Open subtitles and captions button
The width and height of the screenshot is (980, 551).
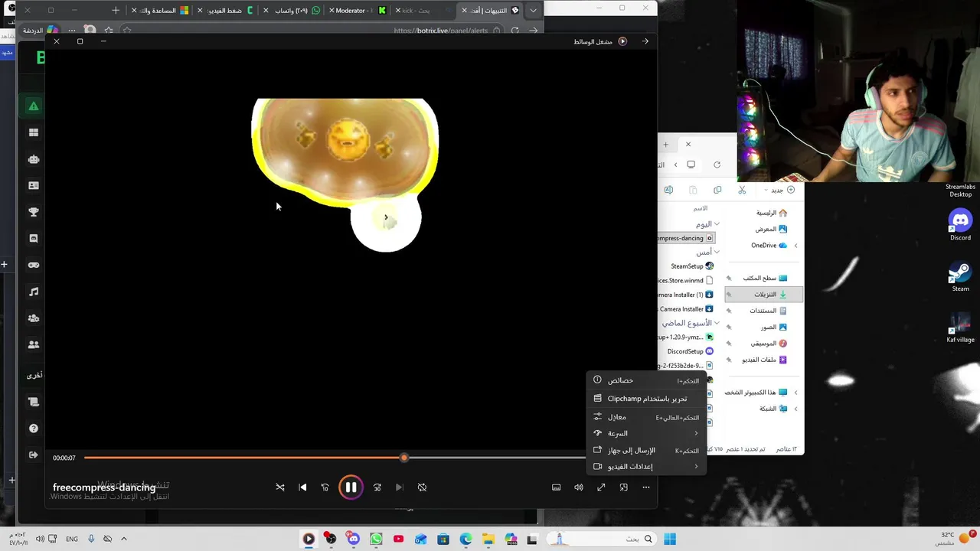(557, 487)
